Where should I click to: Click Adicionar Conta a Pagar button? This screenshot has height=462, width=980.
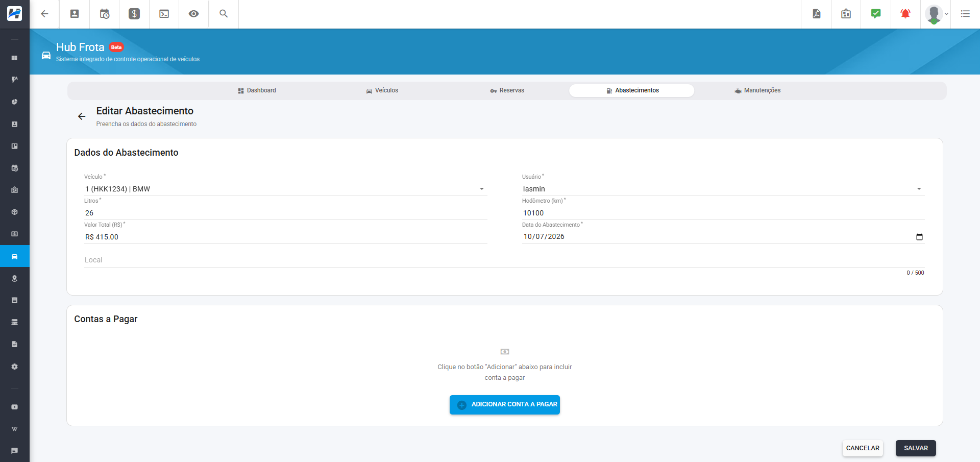[x=505, y=404]
